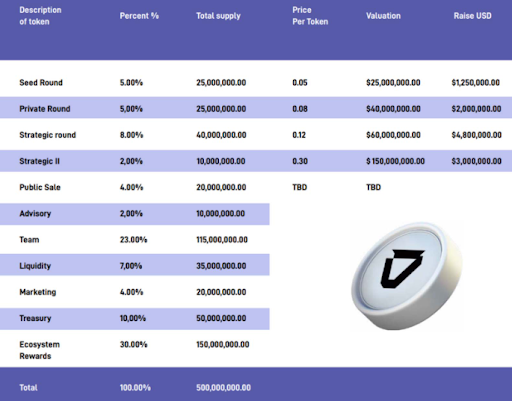Image resolution: width=512 pixels, height=401 pixels.
Task: Select the 'Team' row label
Action: (29, 240)
